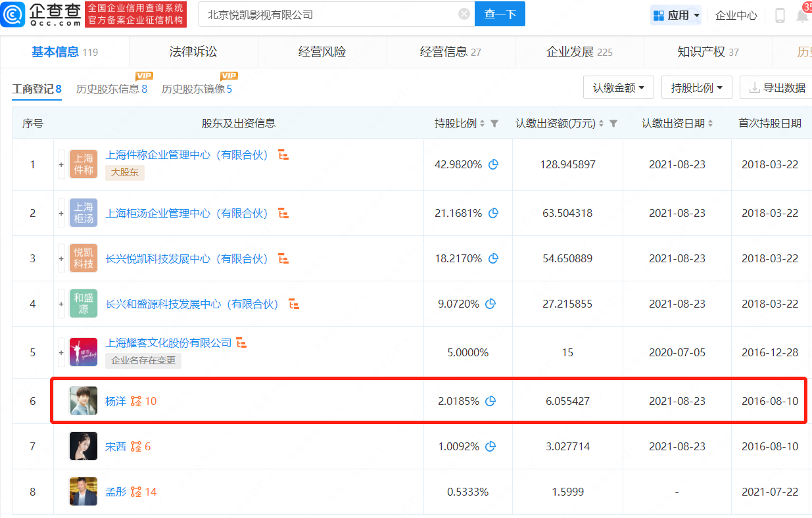Click the 悦凯科技 company logo tile

click(84, 258)
